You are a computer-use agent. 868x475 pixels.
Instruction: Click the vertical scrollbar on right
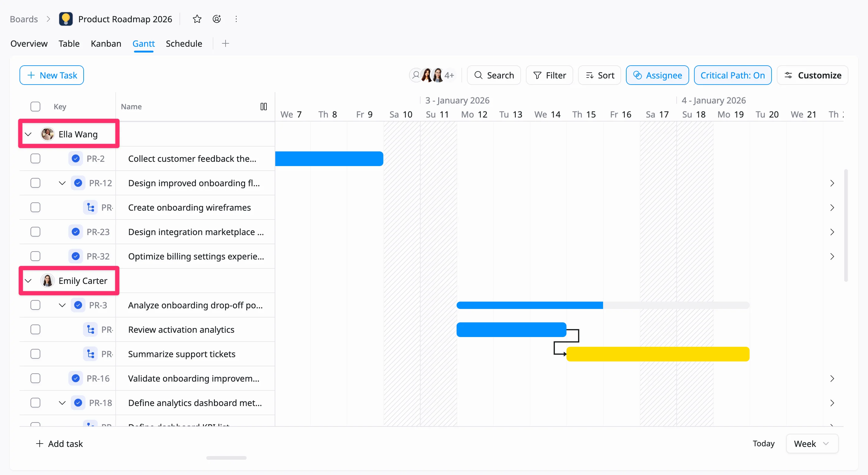click(x=846, y=225)
